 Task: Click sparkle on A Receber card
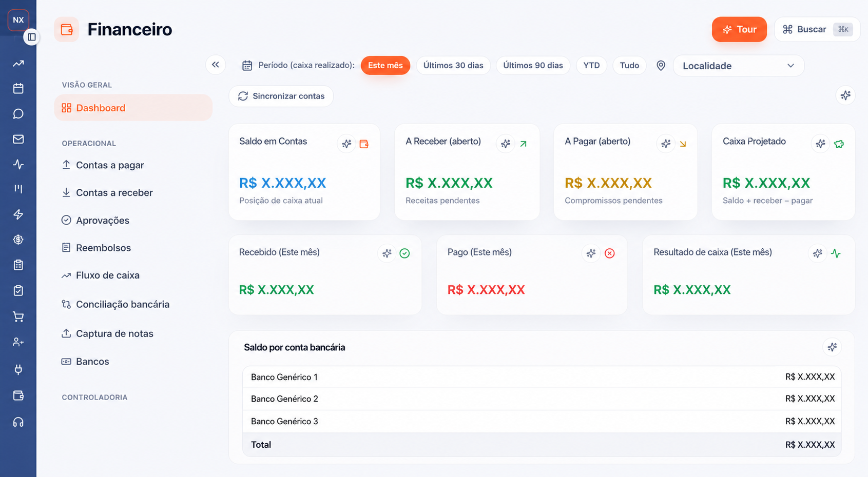(x=506, y=144)
